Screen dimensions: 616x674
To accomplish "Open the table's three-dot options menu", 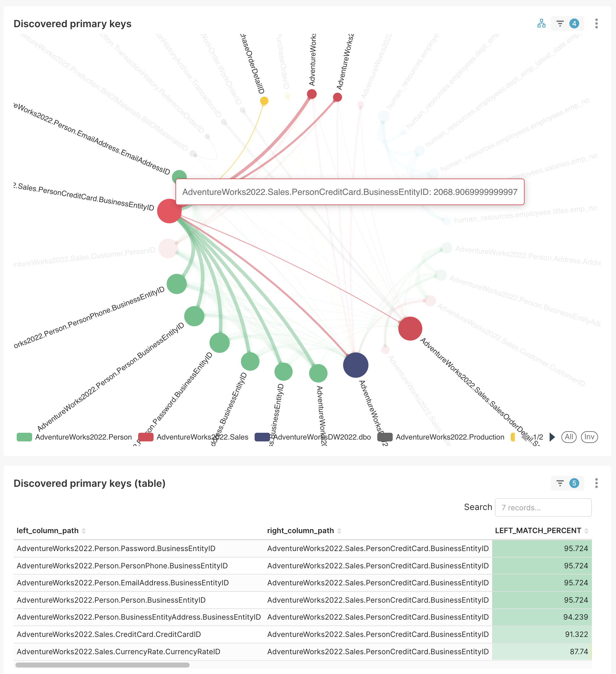I will click(x=596, y=483).
